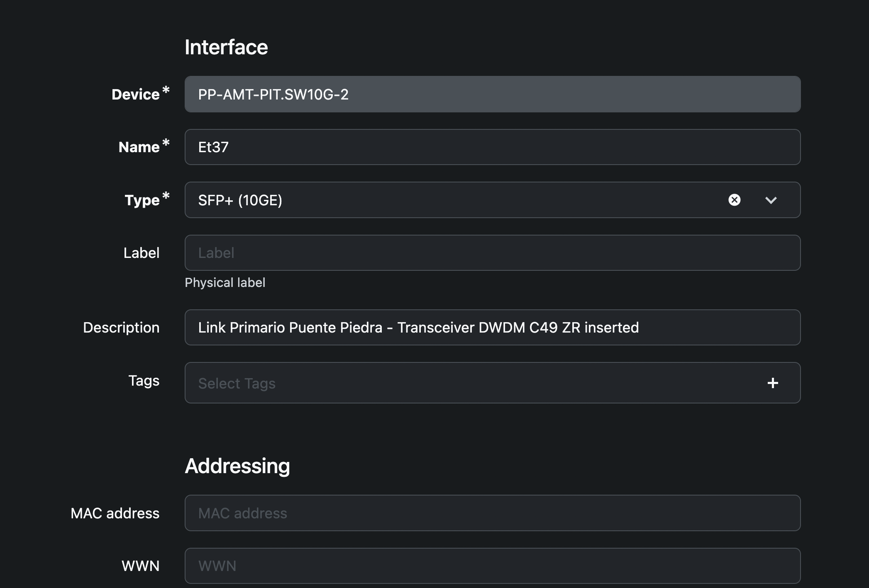Focus the MAC address input field
Viewport: 869px width, 588px height.
492,513
